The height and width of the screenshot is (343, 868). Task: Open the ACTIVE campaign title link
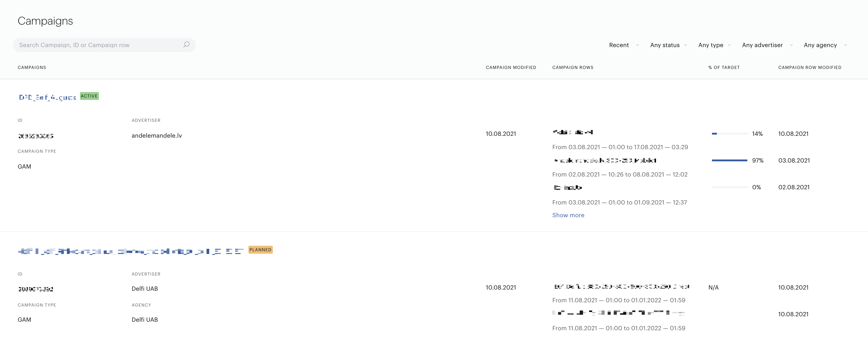pyautogui.click(x=47, y=97)
